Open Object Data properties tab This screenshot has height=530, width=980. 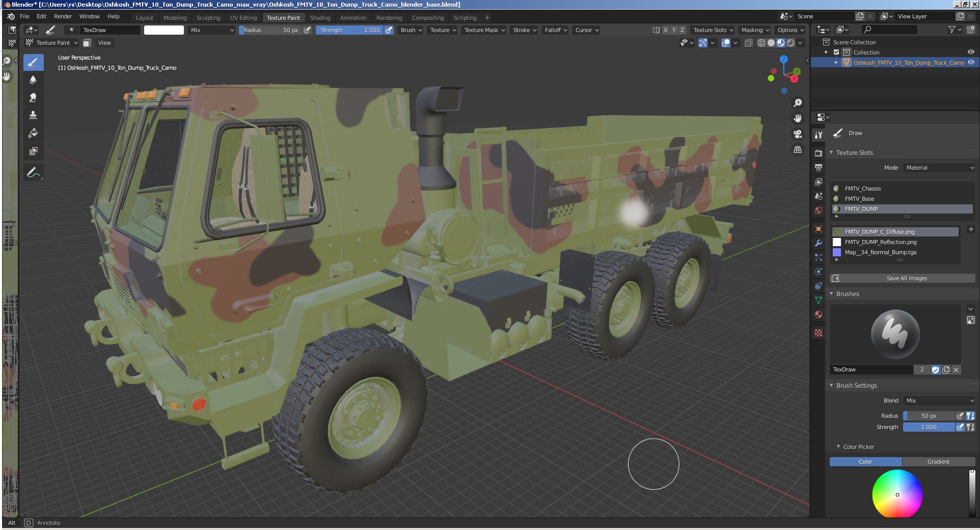[x=819, y=300]
